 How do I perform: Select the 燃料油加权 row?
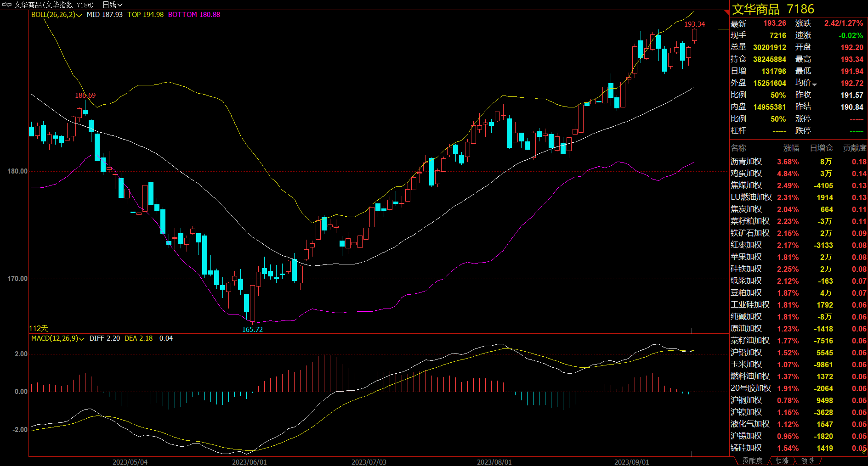coord(799,376)
